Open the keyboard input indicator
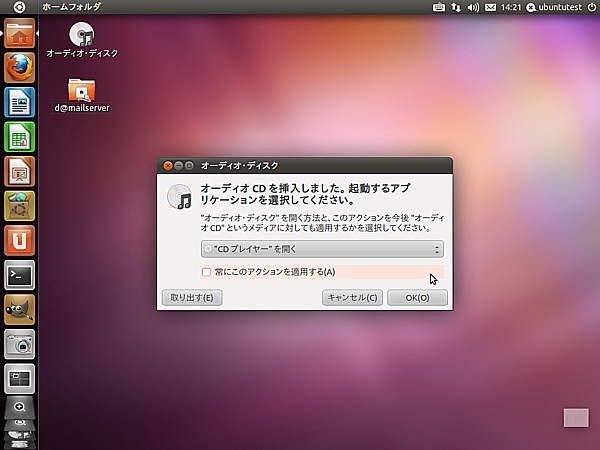The width and height of the screenshot is (600, 450). [x=439, y=7]
